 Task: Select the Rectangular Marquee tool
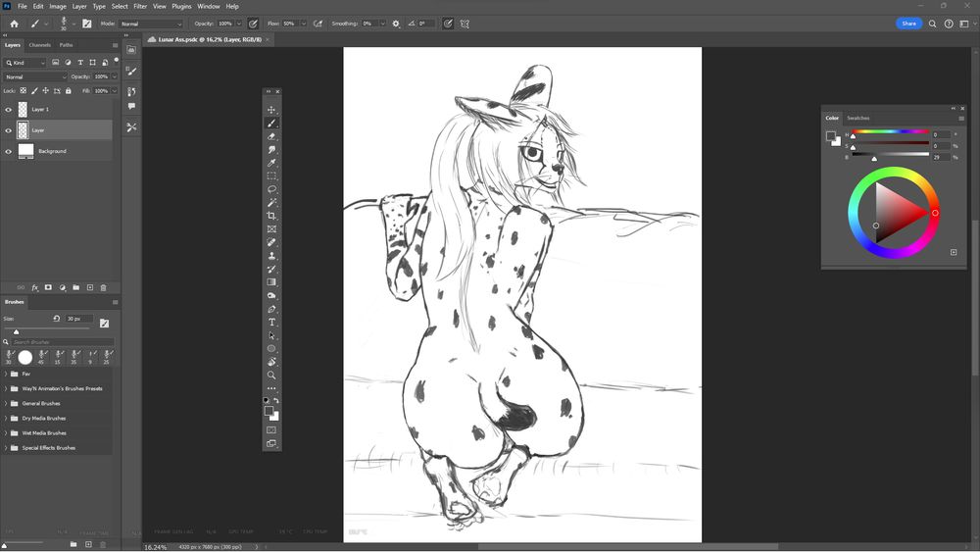coord(271,176)
